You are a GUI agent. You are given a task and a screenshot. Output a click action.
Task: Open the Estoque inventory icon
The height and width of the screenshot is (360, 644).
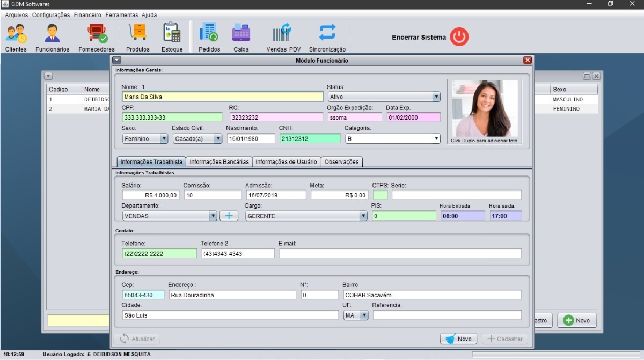tap(172, 34)
